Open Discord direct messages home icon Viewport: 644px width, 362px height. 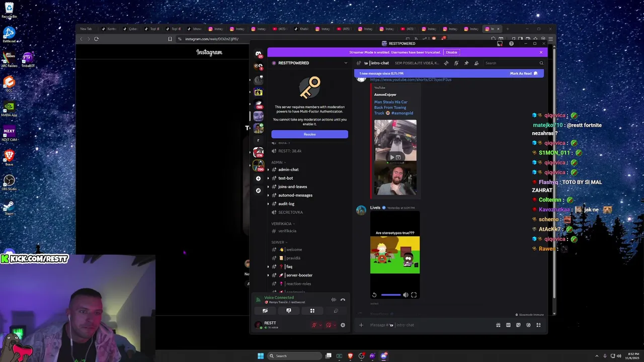pos(258,53)
